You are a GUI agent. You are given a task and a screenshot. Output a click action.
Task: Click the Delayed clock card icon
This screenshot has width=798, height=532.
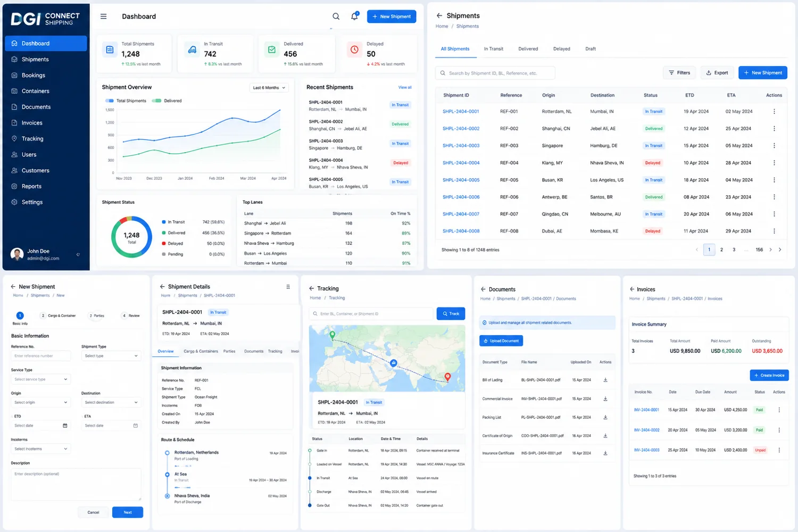pyautogui.click(x=354, y=49)
